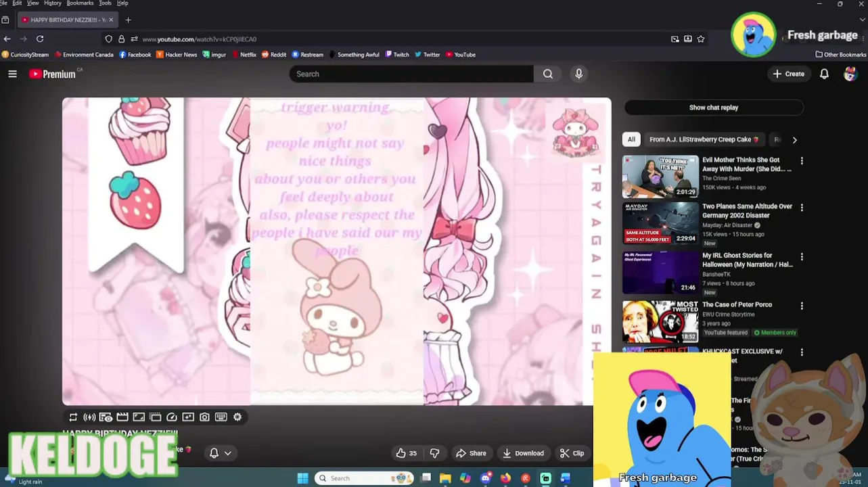868x487 pixels.
Task: Click the expand-window icon under the video
Action: point(139,417)
